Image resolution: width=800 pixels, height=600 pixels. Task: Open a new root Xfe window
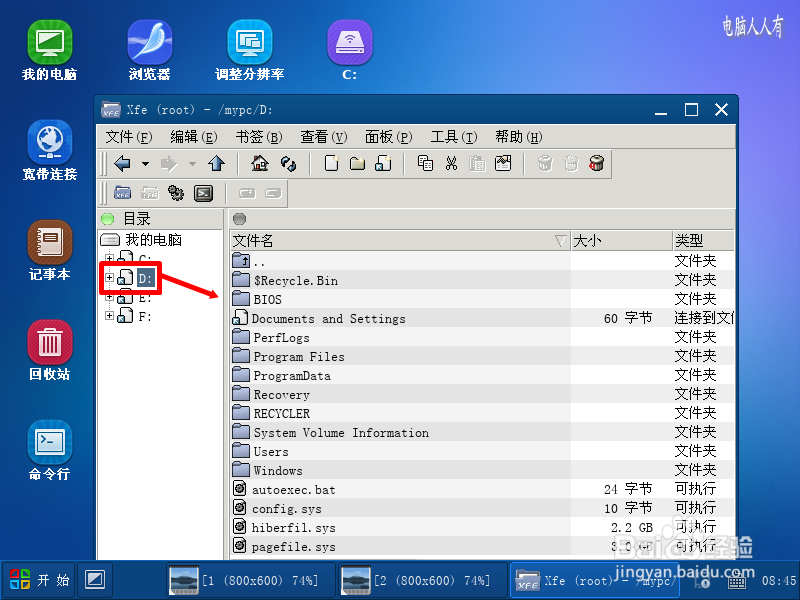(149, 193)
